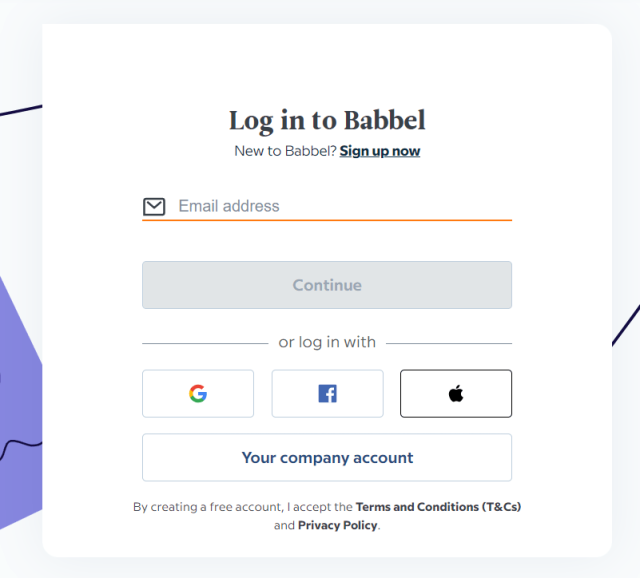Image resolution: width=640 pixels, height=578 pixels.
Task: Click the dark line at the upper-left background
Action: click(x=21, y=110)
